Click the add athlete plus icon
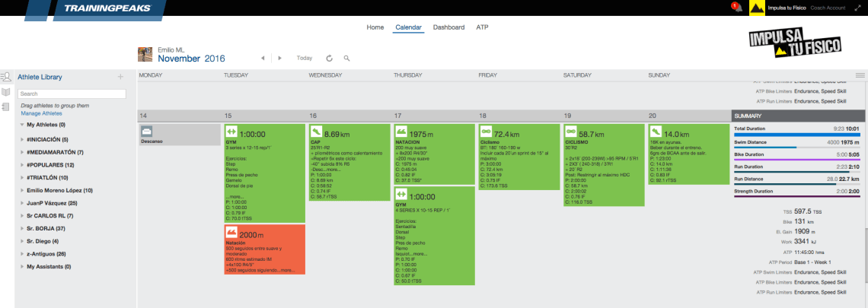Viewport: 868px width, 308px height. tap(120, 77)
